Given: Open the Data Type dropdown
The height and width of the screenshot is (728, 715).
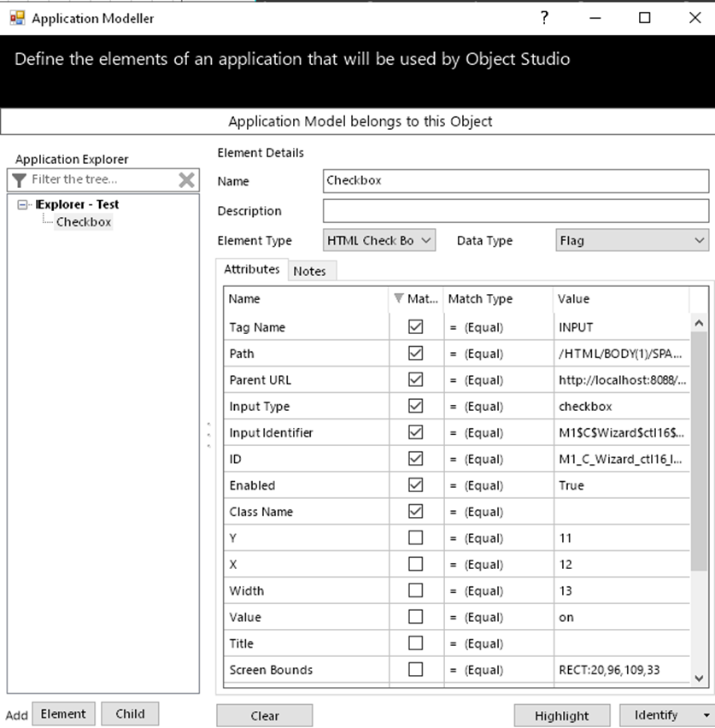Looking at the screenshot, I should pos(632,240).
